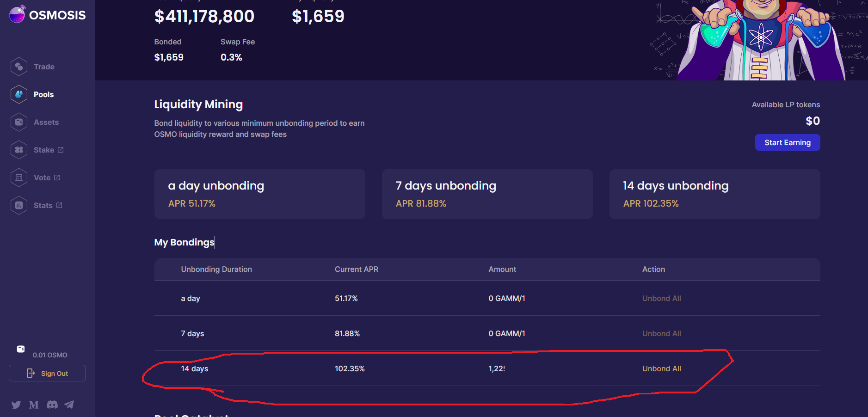Open external link icon next to Stake
The width and height of the screenshot is (868, 417).
61,150
